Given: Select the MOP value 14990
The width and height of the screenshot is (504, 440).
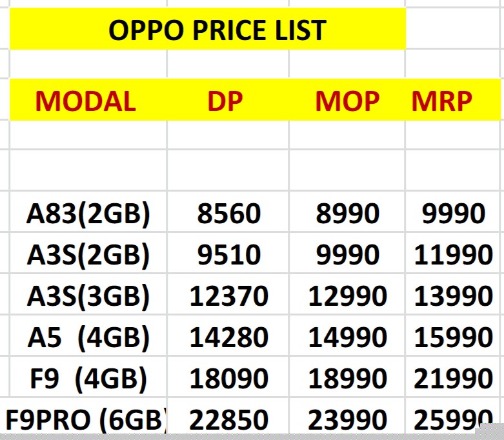Looking at the screenshot, I should click(347, 337).
